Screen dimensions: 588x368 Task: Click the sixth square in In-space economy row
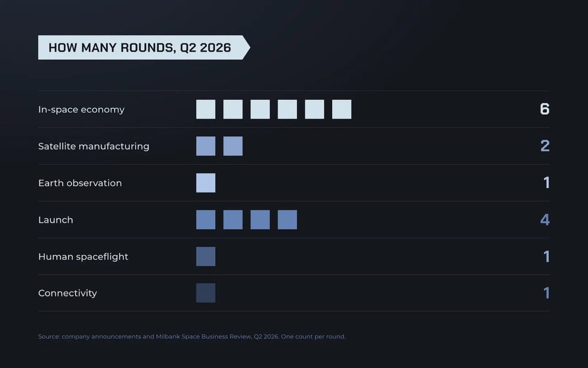pyautogui.click(x=342, y=109)
